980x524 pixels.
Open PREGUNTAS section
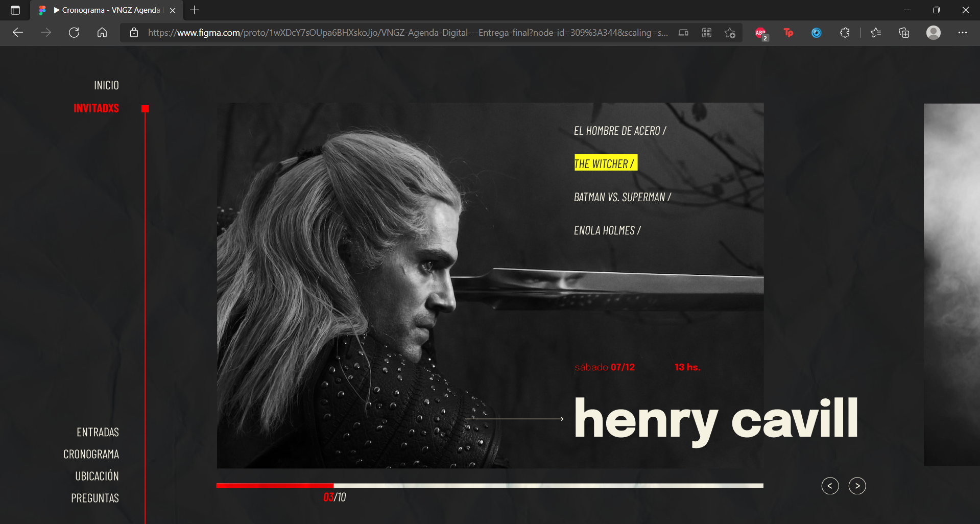(95, 498)
